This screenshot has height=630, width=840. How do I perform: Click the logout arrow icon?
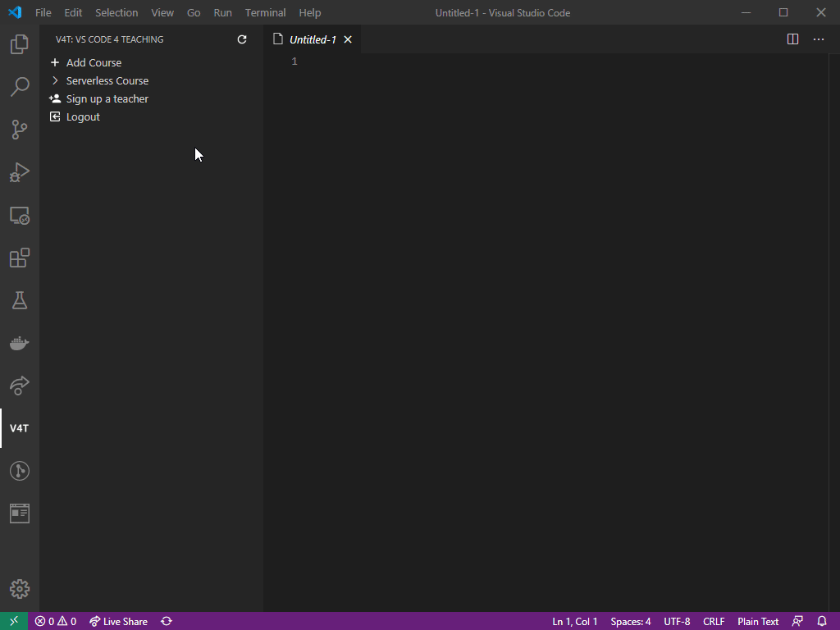pyautogui.click(x=55, y=116)
